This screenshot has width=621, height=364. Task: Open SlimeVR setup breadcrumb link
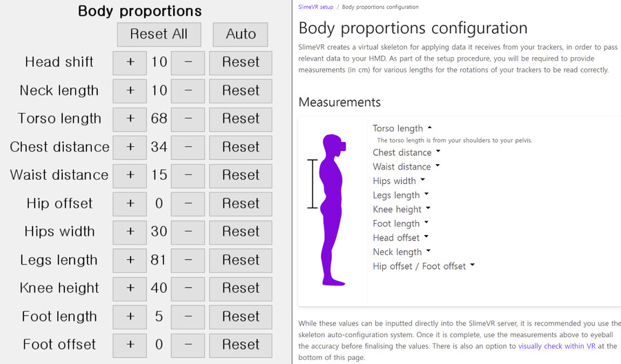[x=315, y=7]
